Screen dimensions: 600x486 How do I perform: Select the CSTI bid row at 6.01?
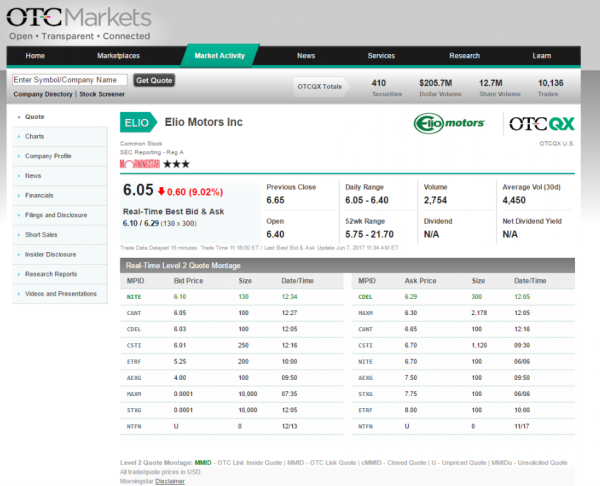(x=232, y=346)
